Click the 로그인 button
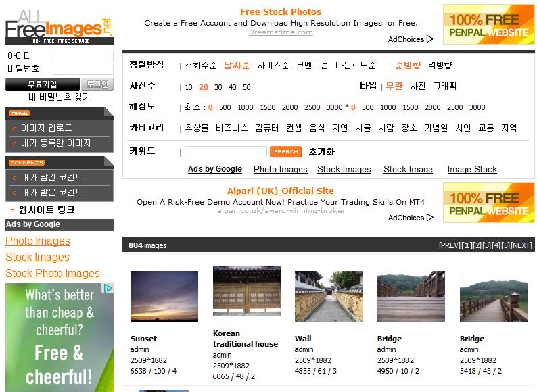 97,84
